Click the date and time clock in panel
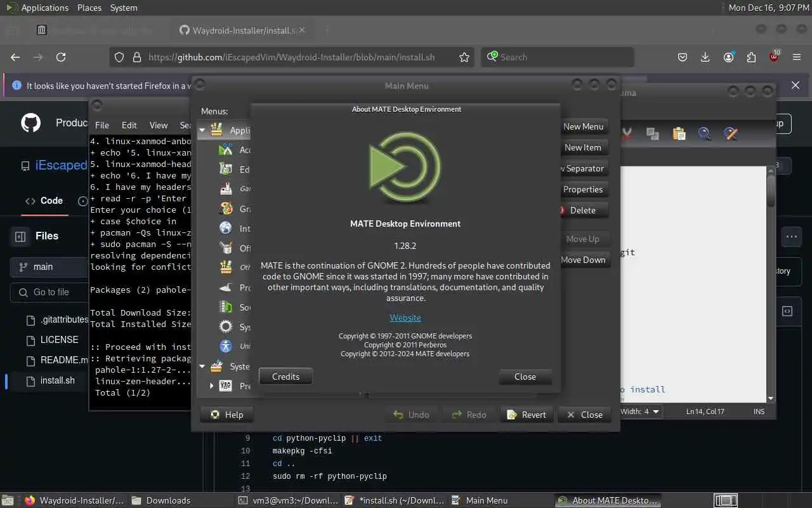The height and width of the screenshot is (508, 812). (769, 8)
